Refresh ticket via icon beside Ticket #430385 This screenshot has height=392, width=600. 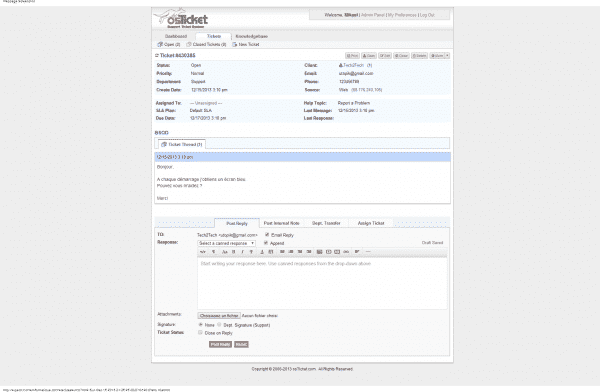(x=157, y=56)
